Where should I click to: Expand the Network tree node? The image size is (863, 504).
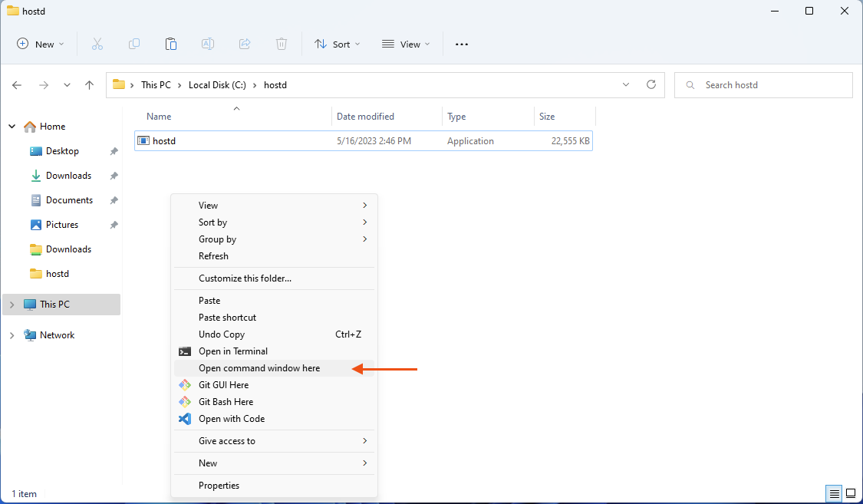pyautogui.click(x=12, y=335)
